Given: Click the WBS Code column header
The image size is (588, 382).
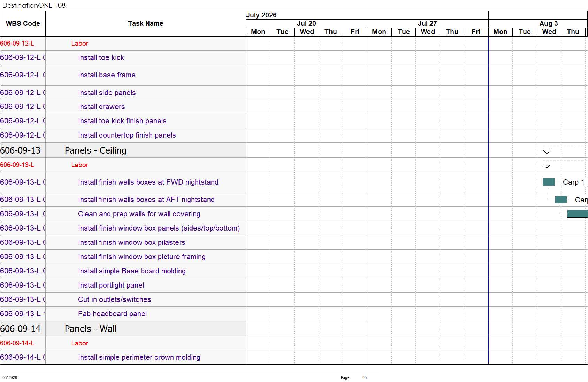Looking at the screenshot, I should (x=23, y=24).
